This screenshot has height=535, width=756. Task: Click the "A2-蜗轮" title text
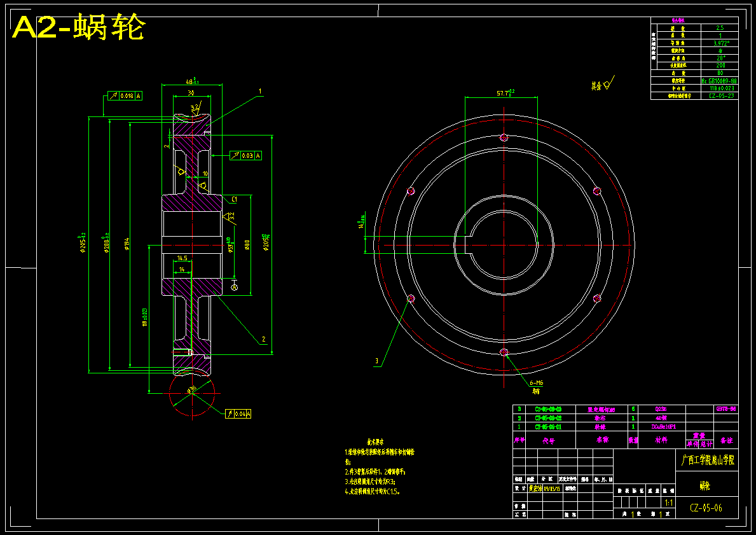[x=78, y=28]
